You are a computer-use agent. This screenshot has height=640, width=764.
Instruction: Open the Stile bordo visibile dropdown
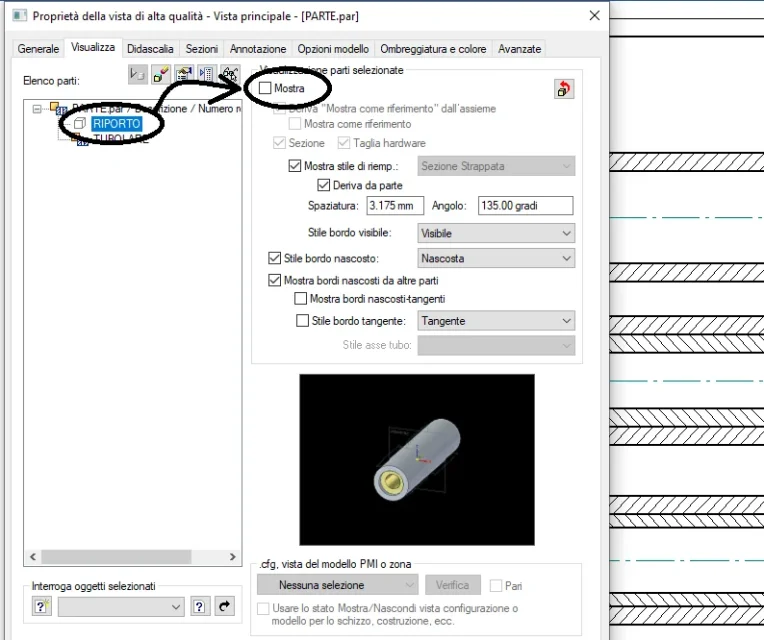click(x=496, y=233)
